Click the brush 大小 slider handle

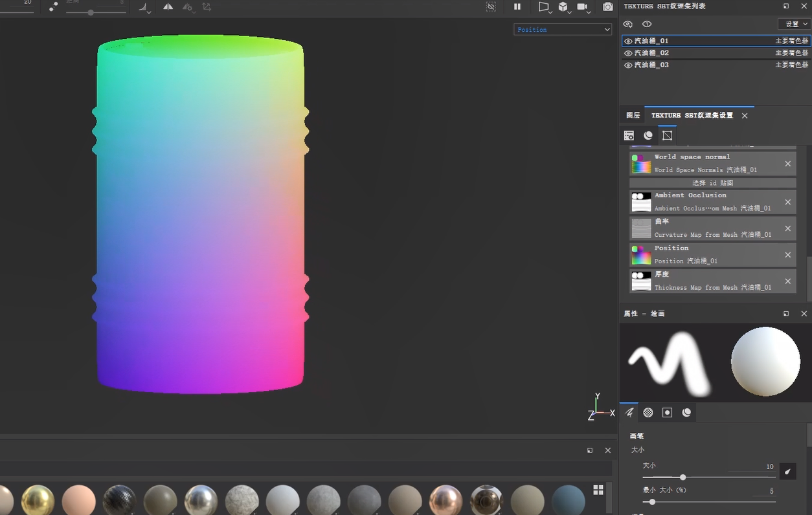pyautogui.click(x=682, y=477)
